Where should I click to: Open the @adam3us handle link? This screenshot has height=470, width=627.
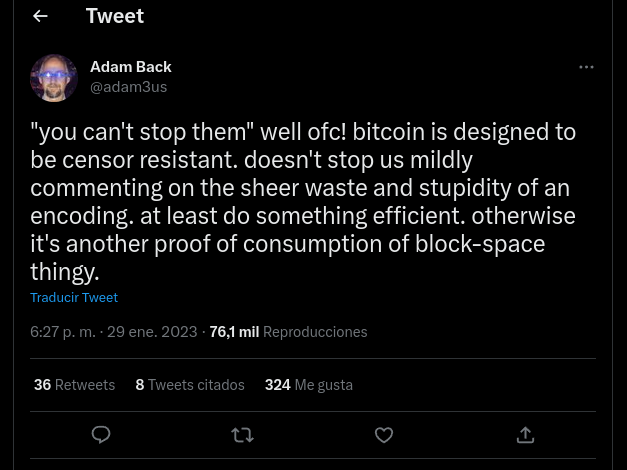(x=129, y=87)
